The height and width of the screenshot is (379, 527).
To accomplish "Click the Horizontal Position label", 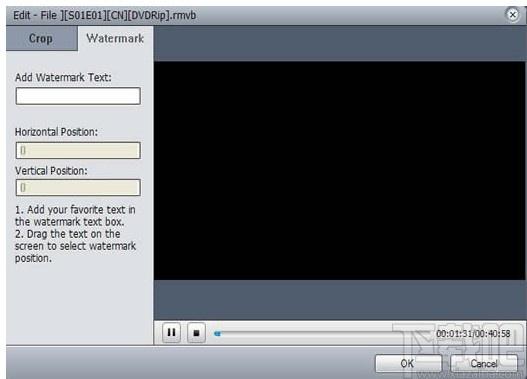I will tap(56, 132).
